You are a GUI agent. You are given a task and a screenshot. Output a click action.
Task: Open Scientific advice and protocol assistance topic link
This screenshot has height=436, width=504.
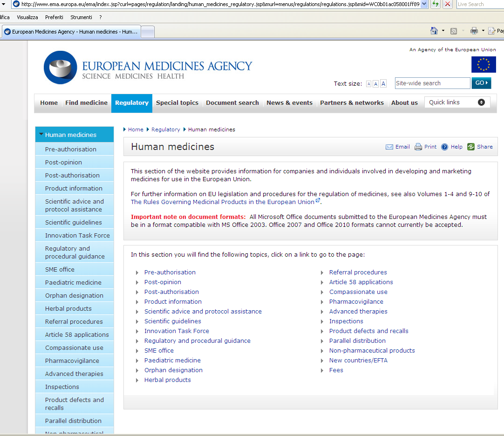[x=203, y=312]
